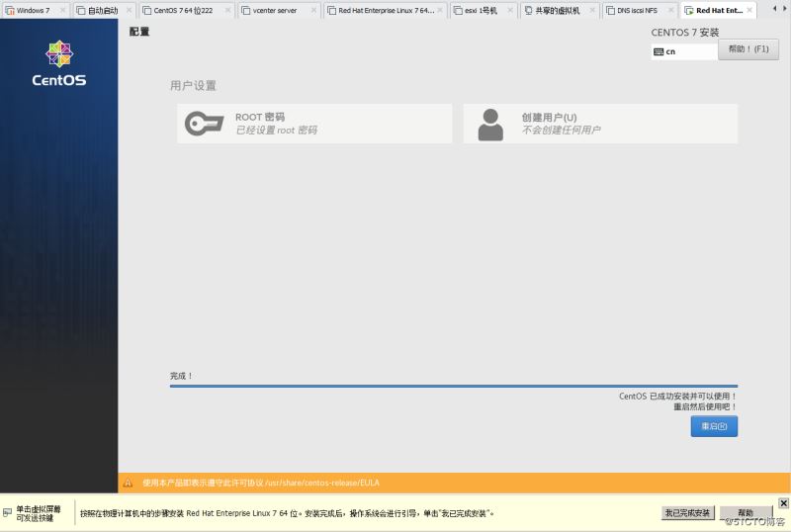791x532 pixels.
Task: Click the installation progress bar
Action: tap(454, 386)
